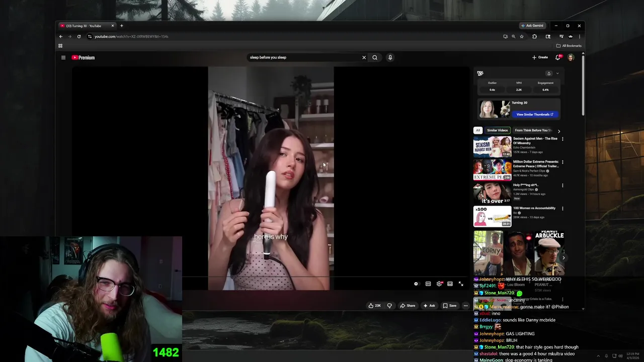644x362 pixels.
Task: Open options for 100 Women video
Action: click(562, 208)
